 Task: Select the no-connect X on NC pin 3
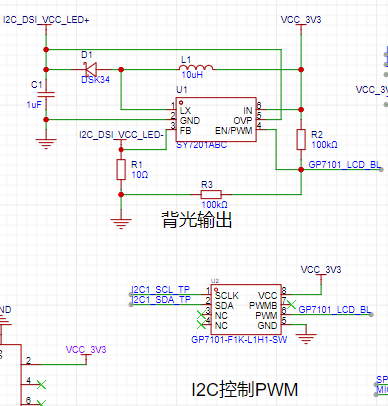coord(202,314)
